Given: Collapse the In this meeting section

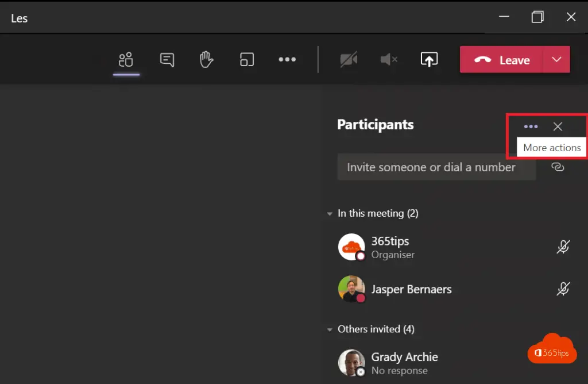Looking at the screenshot, I should pos(330,214).
